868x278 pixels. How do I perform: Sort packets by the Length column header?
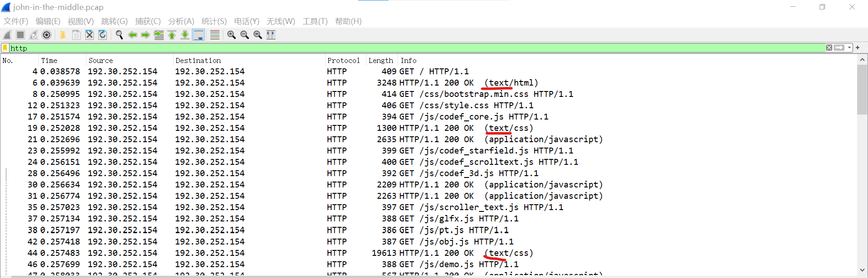(382, 60)
